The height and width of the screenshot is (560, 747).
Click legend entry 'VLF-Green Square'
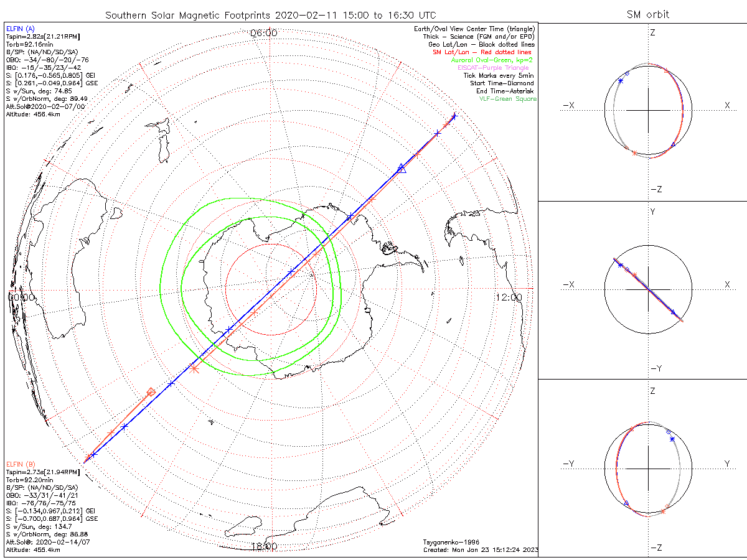point(507,99)
